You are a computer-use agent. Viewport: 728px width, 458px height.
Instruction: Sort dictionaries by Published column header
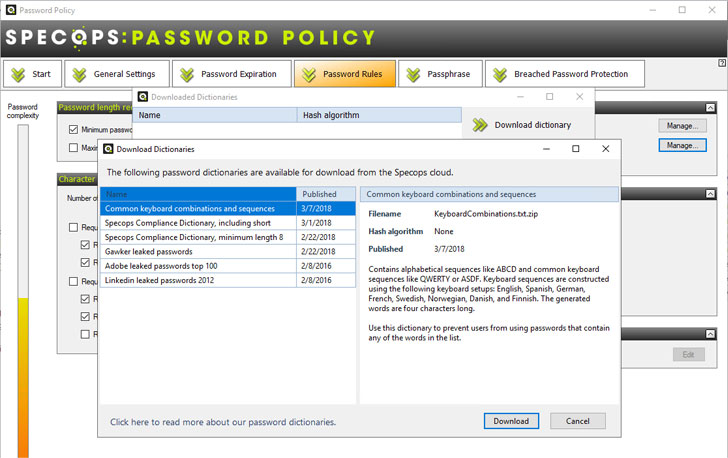tap(326, 194)
